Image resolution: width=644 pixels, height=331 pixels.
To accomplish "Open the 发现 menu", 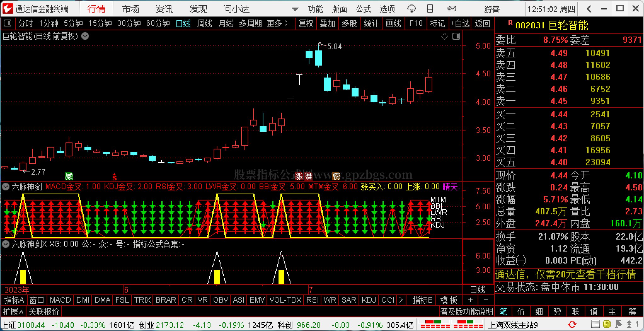I will (x=198, y=9).
